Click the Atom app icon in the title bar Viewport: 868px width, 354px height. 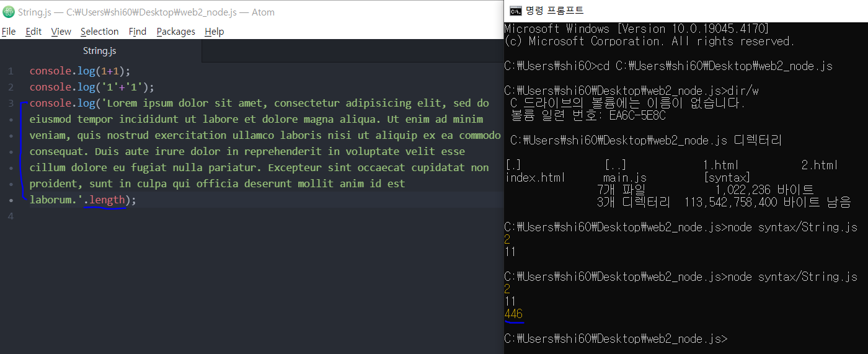(x=8, y=12)
